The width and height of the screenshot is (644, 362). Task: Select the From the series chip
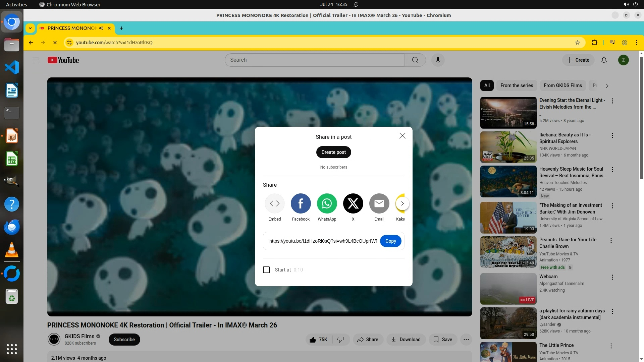[x=517, y=85]
